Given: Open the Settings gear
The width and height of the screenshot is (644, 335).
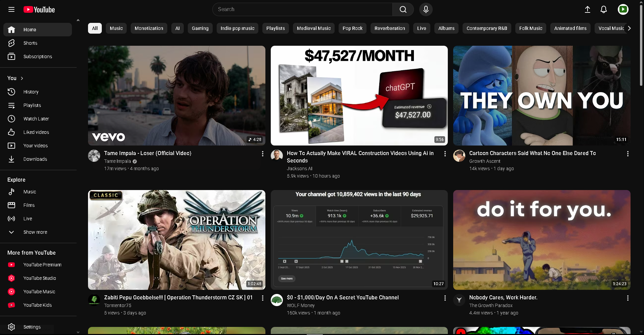Looking at the screenshot, I should click(32, 327).
